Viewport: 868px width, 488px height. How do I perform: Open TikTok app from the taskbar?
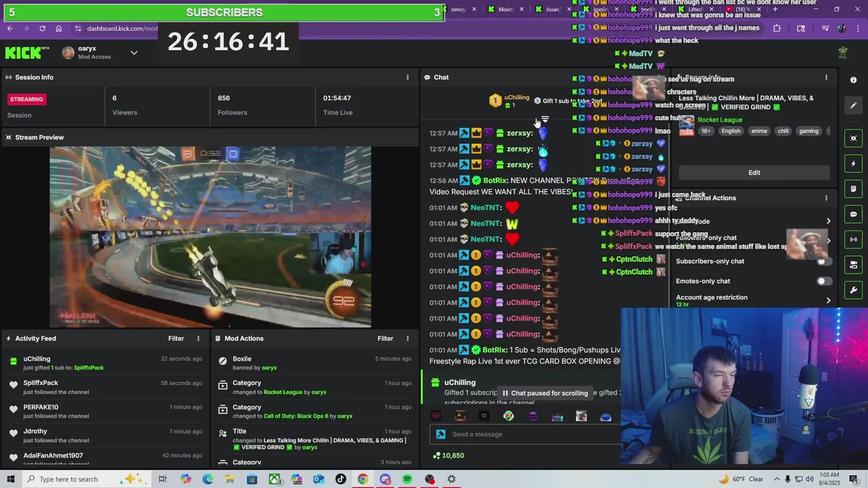(x=340, y=479)
